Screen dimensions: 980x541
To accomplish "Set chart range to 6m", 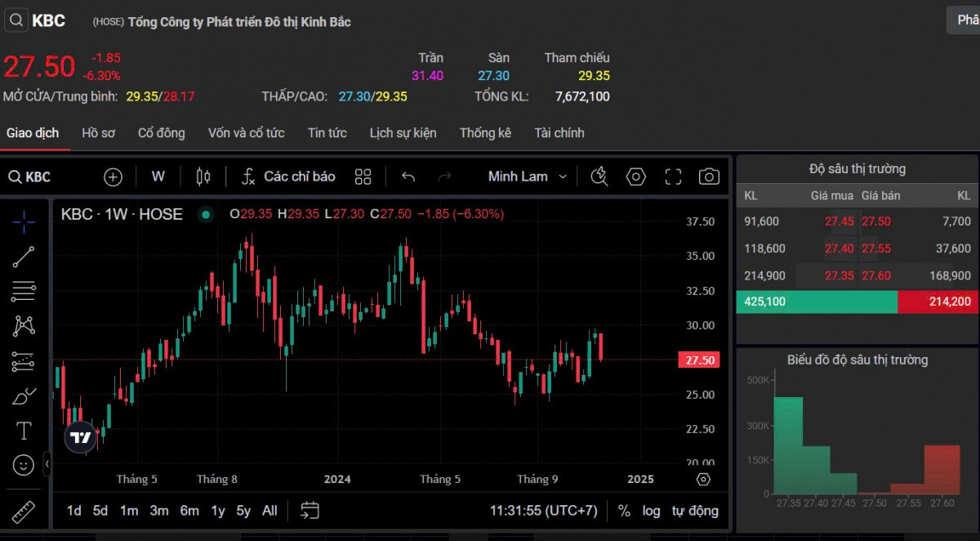I will (189, 511).
